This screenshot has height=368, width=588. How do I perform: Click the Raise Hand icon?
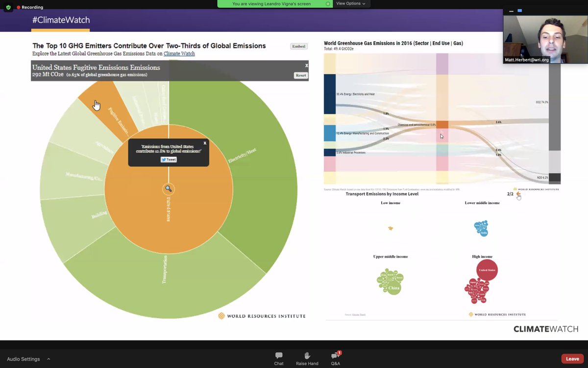click(307, 356)
